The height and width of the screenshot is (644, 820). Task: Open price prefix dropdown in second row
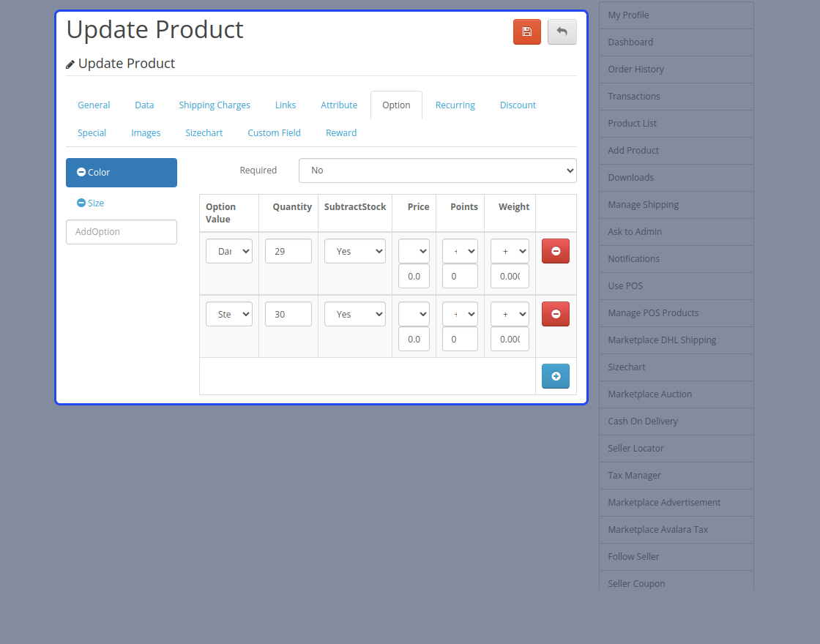coord(414,314)
